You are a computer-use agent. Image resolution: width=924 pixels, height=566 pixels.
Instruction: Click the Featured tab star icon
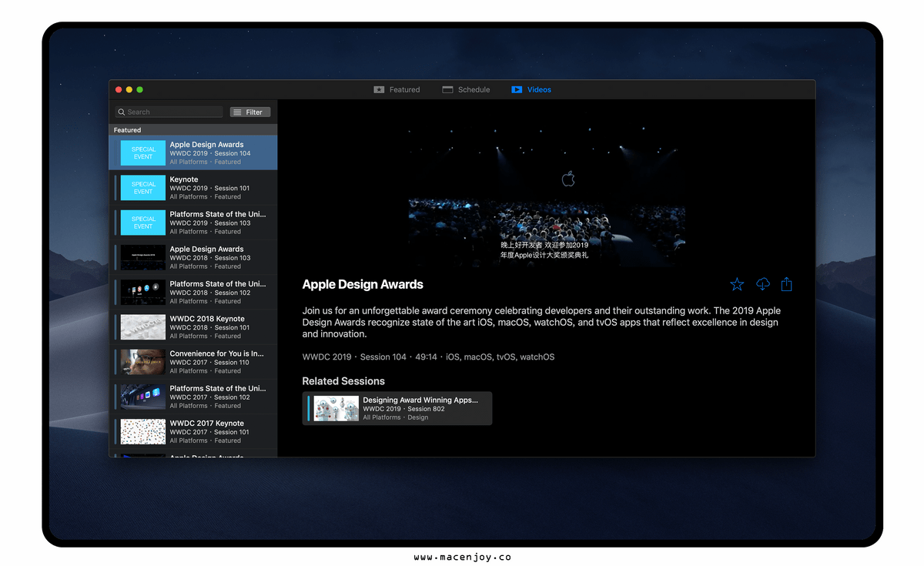379,89
